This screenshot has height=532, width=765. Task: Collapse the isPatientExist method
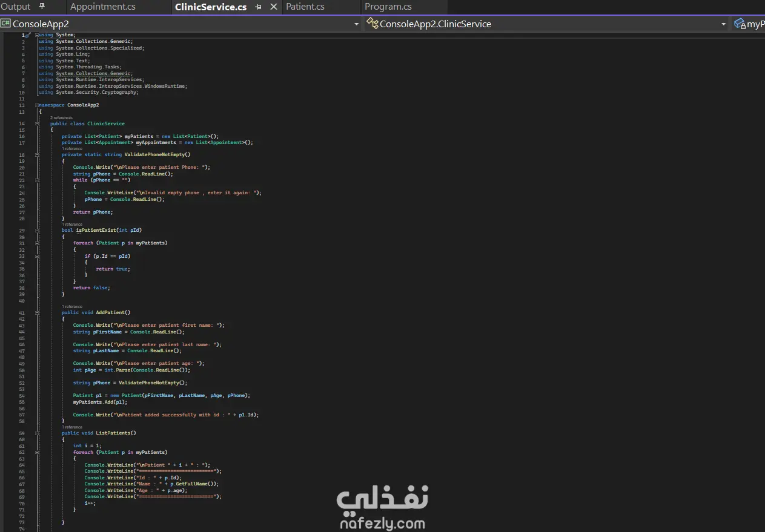pos(37,230)
